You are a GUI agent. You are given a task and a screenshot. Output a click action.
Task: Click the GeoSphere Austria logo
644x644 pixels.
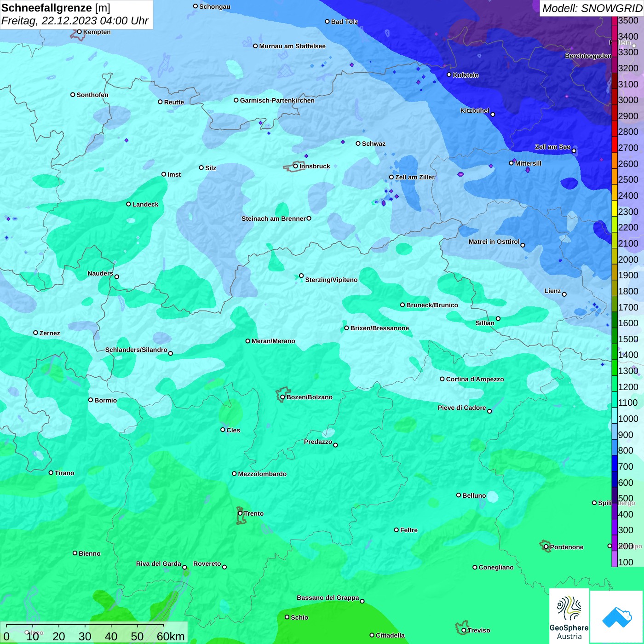point(569,616)
